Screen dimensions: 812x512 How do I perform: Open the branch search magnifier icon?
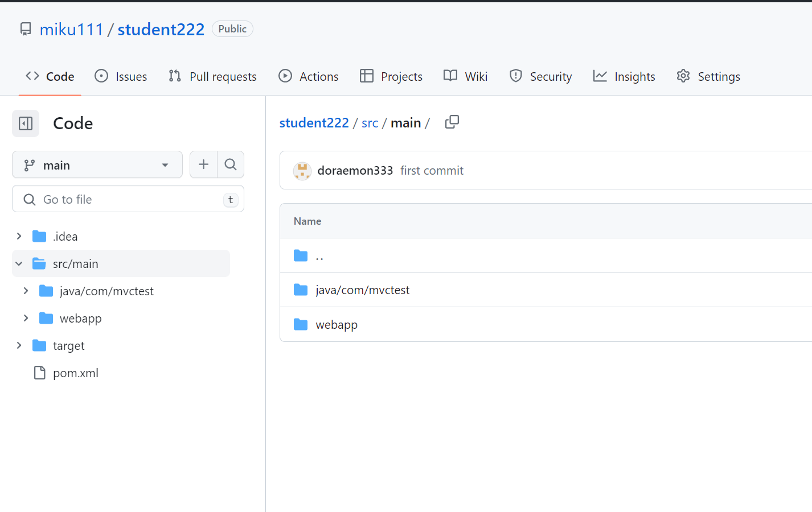[231, 164]
